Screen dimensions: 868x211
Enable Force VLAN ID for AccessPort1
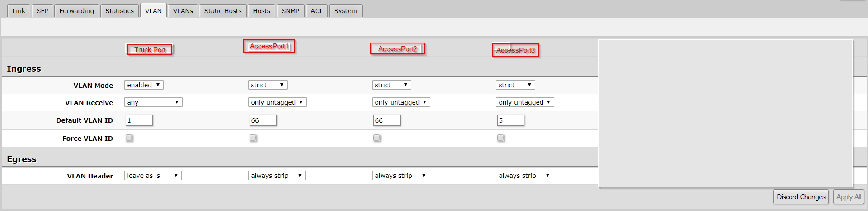pyautogui.click(x=253, y=138)
